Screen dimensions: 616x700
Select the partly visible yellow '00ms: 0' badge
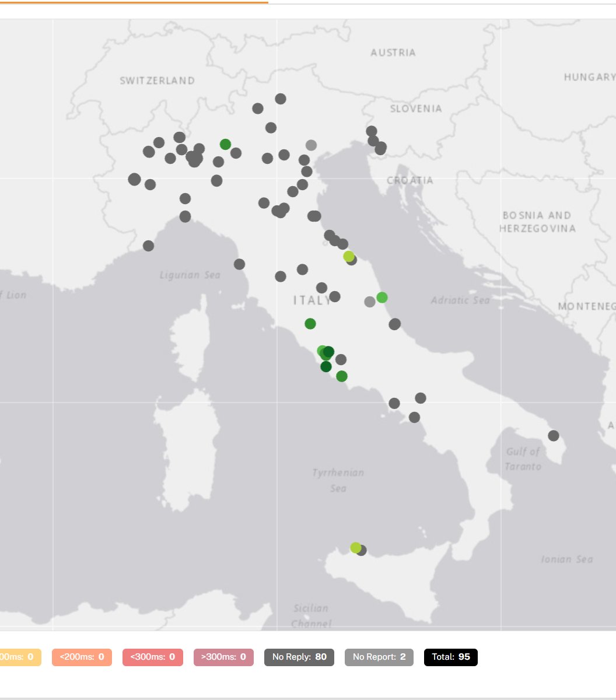coord(20,657)
